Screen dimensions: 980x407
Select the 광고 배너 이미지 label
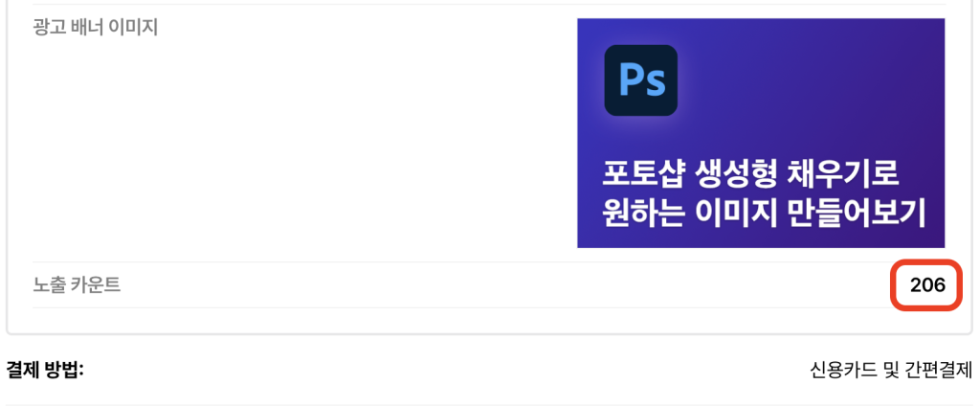[x=95, y=27]
